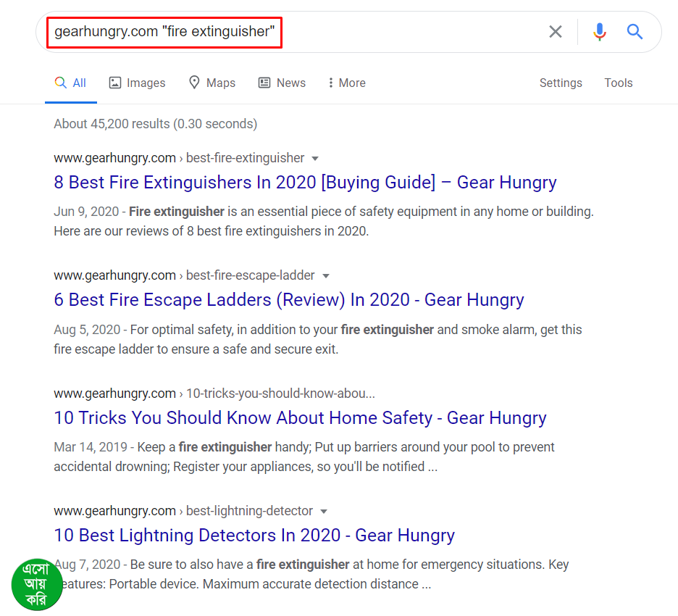Clear the search query with the X icon

coord(556,32)
